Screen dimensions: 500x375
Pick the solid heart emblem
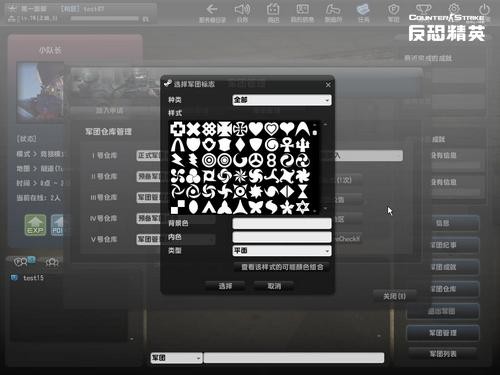[x=256, y=129]
